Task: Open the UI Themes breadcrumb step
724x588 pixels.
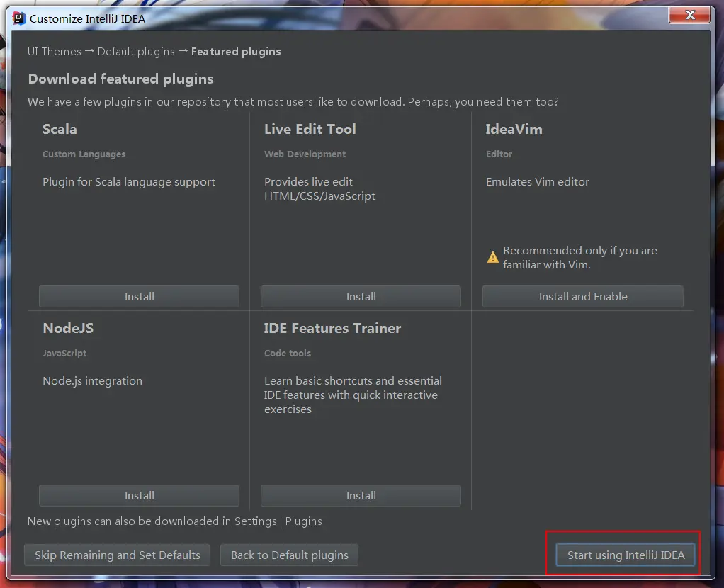Action: coord(54,51)
